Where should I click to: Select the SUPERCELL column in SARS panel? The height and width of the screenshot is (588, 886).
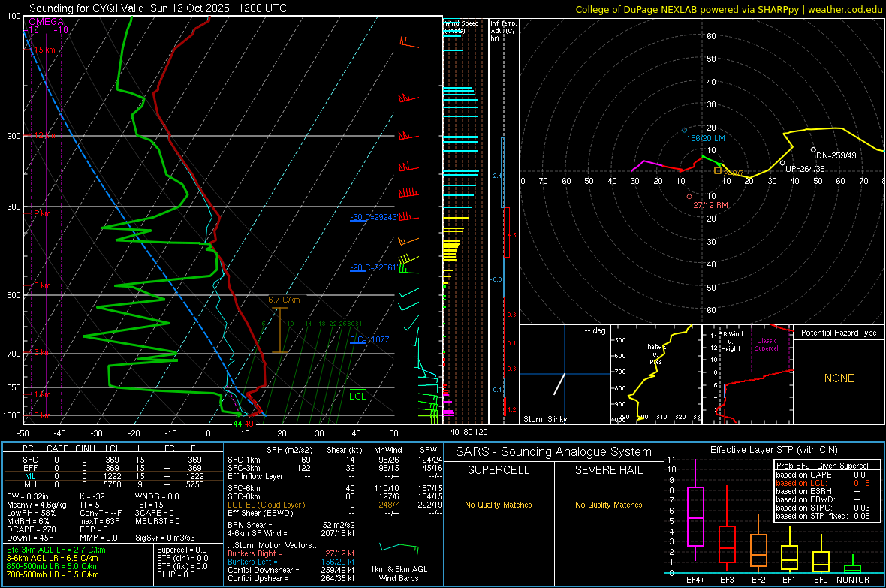499,470
